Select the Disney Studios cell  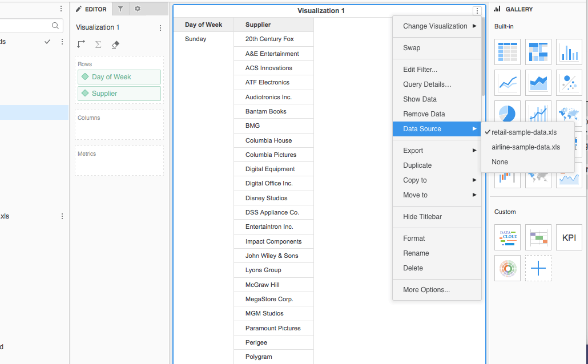(x=273, y=198)
